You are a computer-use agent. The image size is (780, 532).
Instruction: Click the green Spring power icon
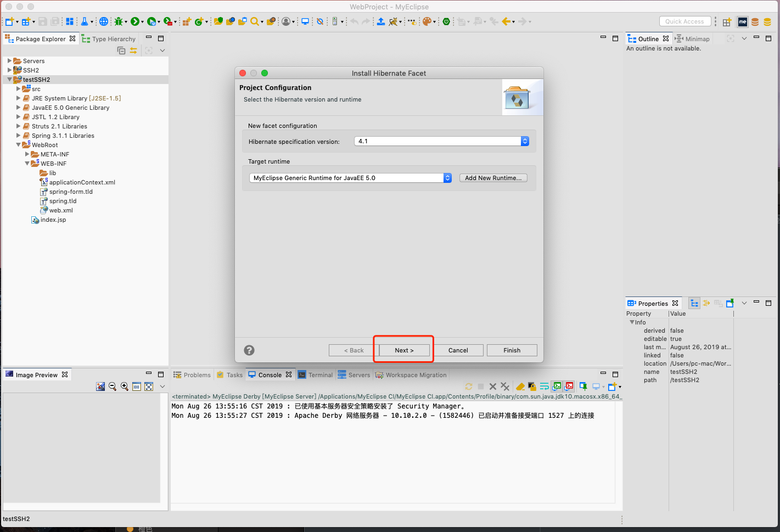pos(446,21)
